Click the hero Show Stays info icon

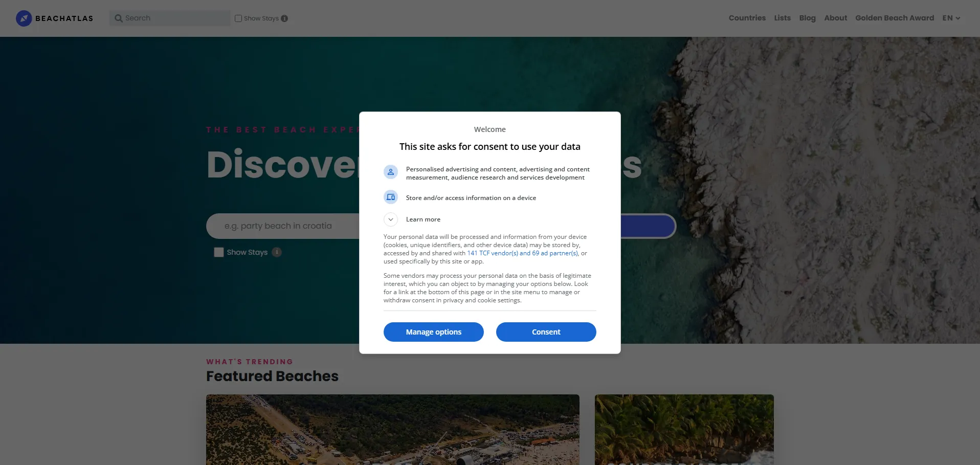277,252
